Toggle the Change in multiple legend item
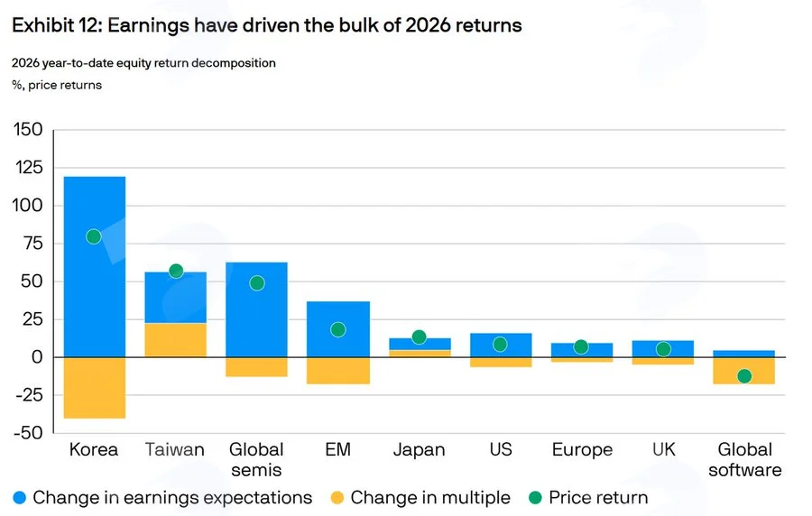Viewport: 812px width, 516px height. tap(420, 498)
